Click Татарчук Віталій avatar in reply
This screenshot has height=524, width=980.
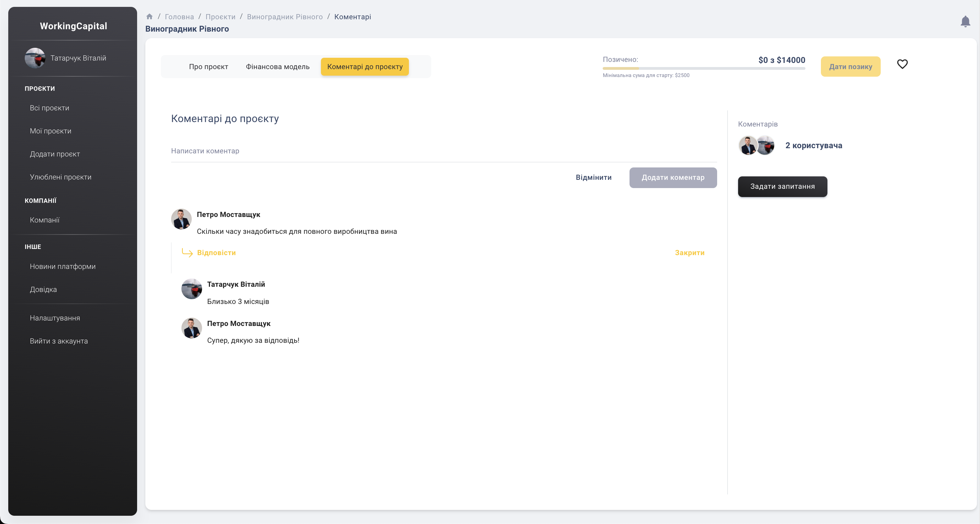pyautogui.click(x=191, y=289)
